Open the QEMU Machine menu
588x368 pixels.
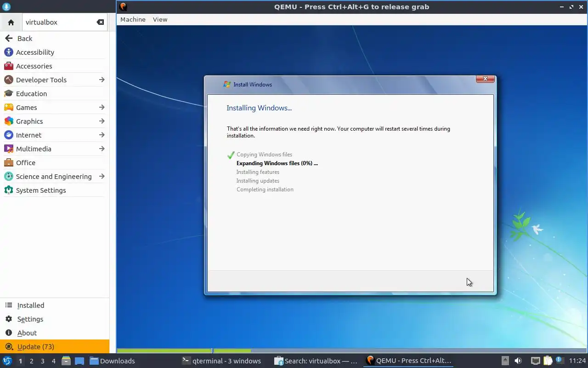tap(133, 19)
